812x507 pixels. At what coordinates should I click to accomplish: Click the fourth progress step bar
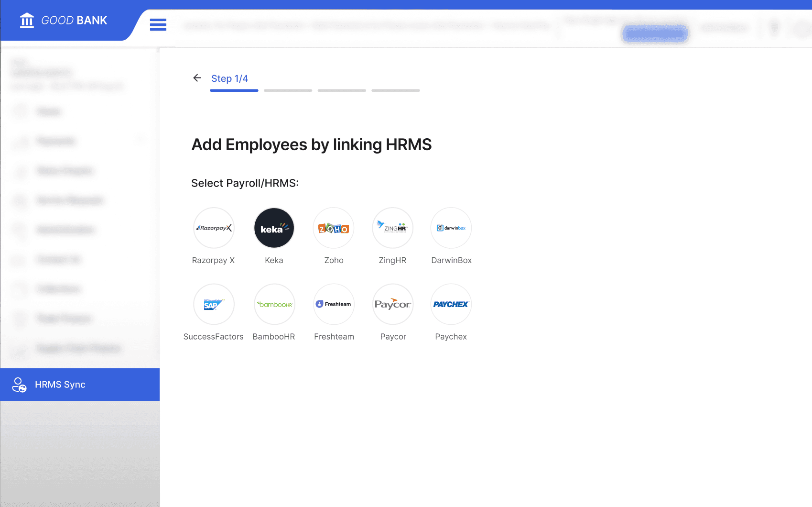[396, 90]
